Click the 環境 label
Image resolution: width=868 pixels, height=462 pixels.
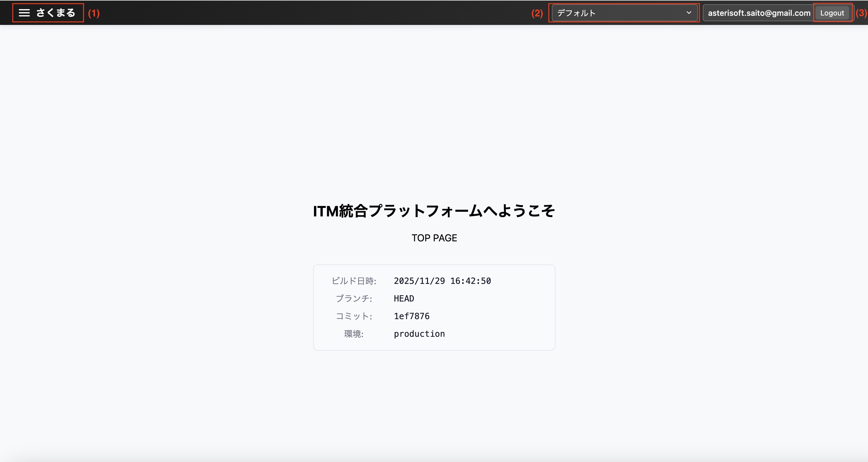click(354, 334)
